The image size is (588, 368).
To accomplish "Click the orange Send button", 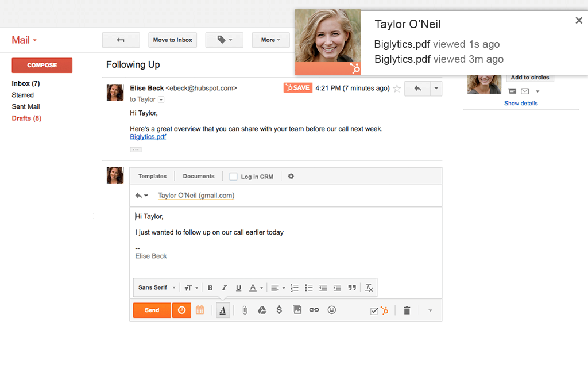I will pyautogui.click(x=152, y=310).
